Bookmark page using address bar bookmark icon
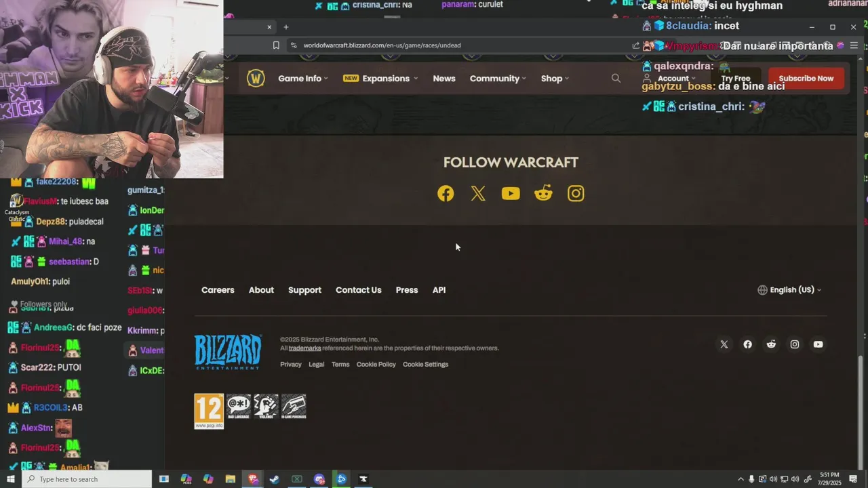 pyautogui.click(x=276, y=45)
